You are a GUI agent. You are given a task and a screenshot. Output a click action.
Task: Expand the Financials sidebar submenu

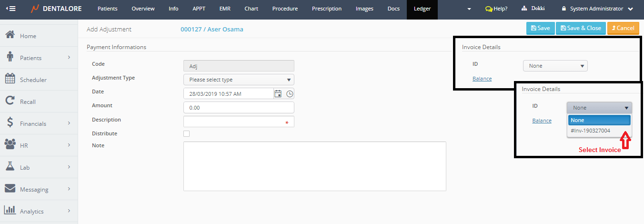pyautogui.click(x=69, y=123)
